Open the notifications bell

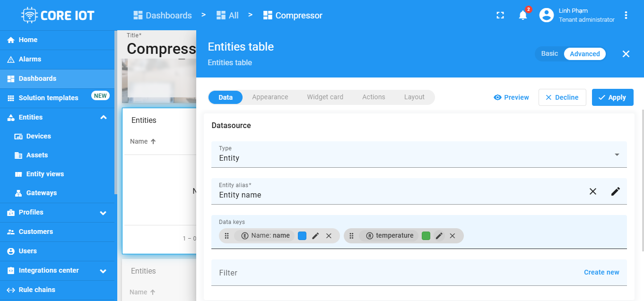(x=523, y=15)
